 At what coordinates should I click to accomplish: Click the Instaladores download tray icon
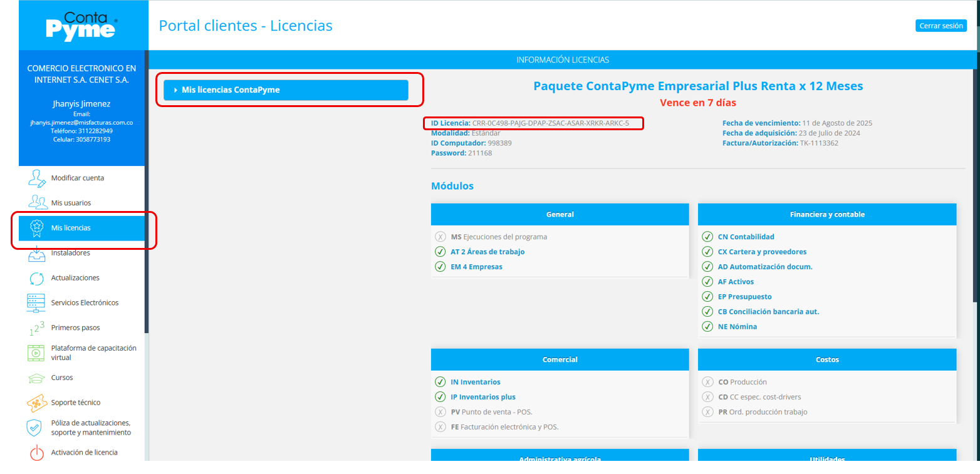pyautogui.click(x=37, y=254)
